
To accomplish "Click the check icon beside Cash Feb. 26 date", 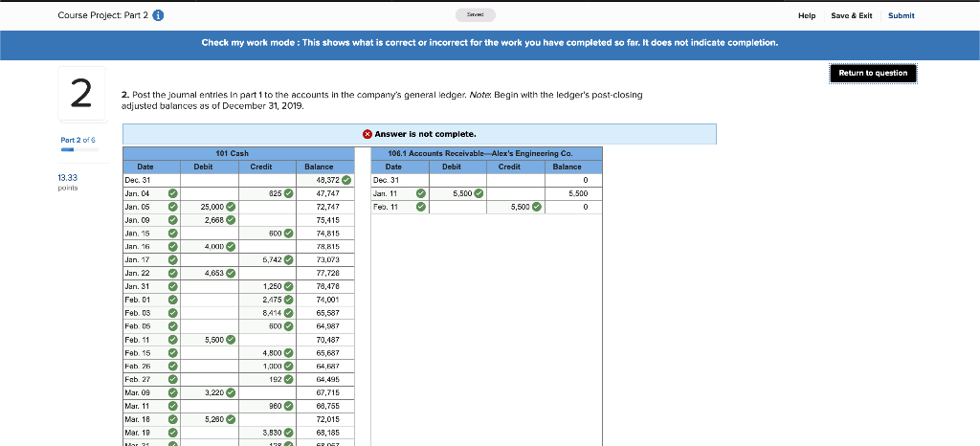I will tap(172, 366).
